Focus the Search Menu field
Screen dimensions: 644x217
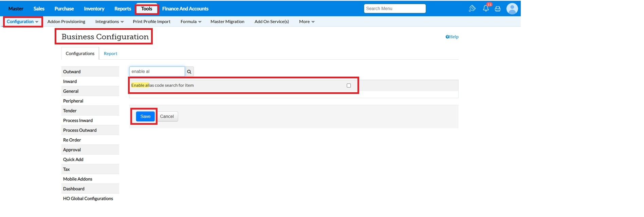click(395, 8)
